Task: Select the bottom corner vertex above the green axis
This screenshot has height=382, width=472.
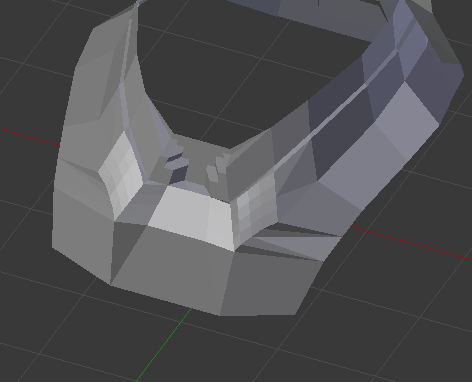Action: pyautogui.click(x=219, y=315)
